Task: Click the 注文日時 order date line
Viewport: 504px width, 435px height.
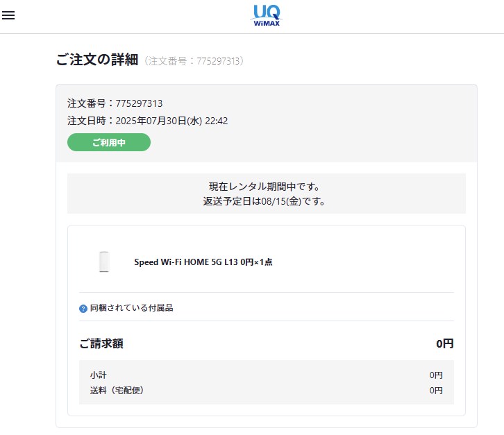Action: click(x=147, y=121)
